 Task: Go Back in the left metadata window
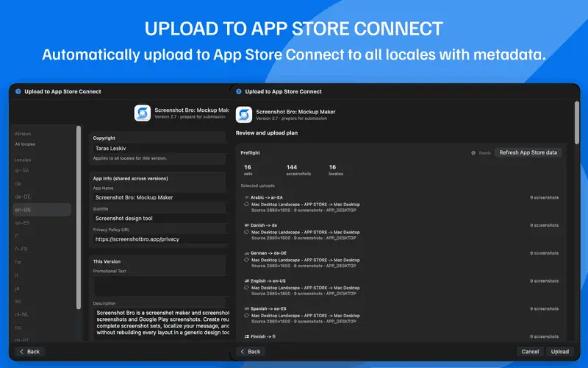point(29,352)
